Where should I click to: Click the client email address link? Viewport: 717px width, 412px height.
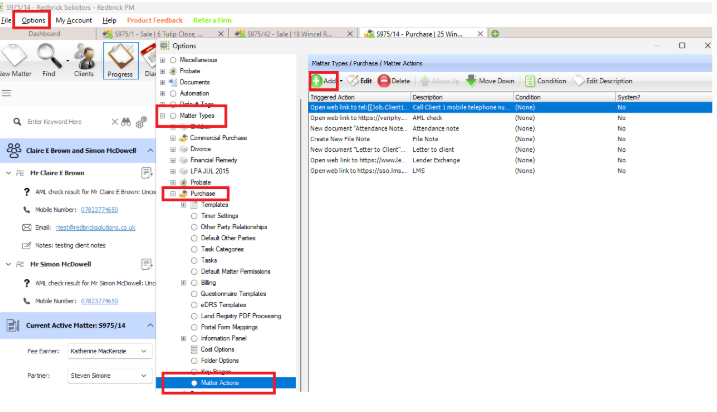(x=95, y=227)
